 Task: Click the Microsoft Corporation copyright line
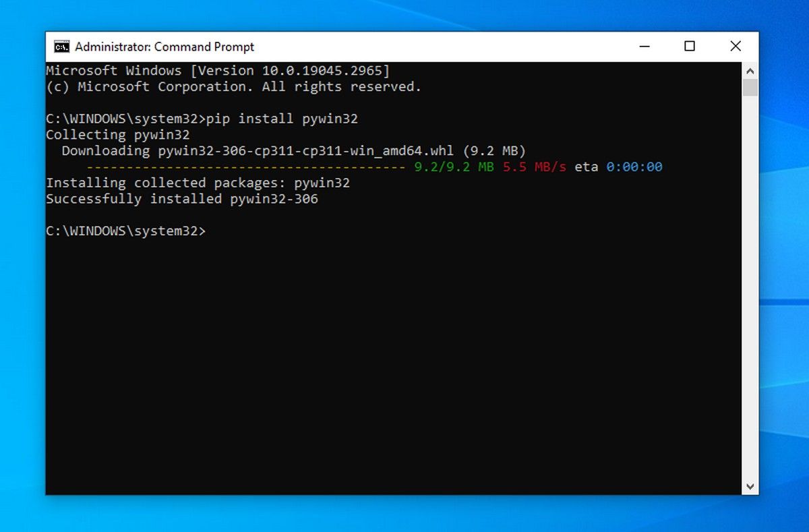coord(233,86)
